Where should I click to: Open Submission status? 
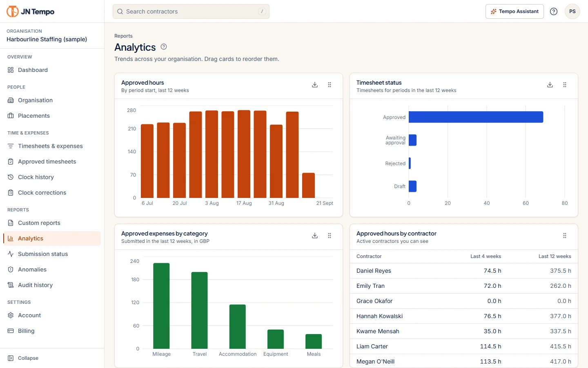(52, 254)
